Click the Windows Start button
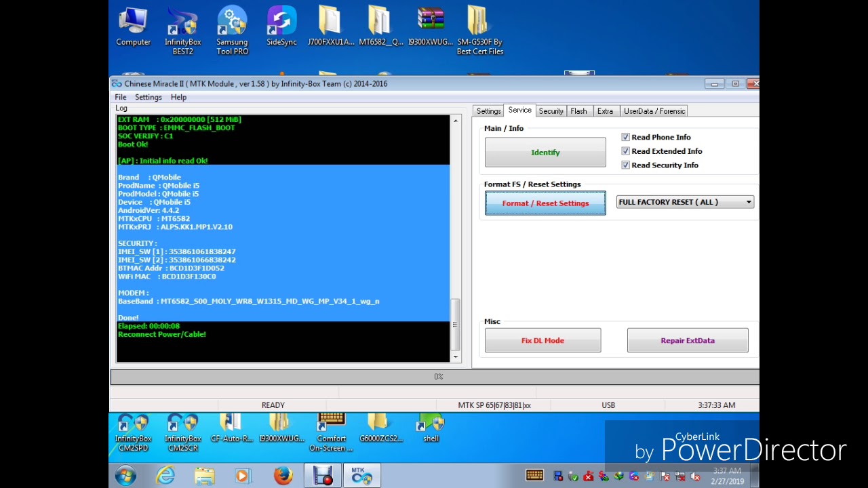 click(x=125, y=476)
